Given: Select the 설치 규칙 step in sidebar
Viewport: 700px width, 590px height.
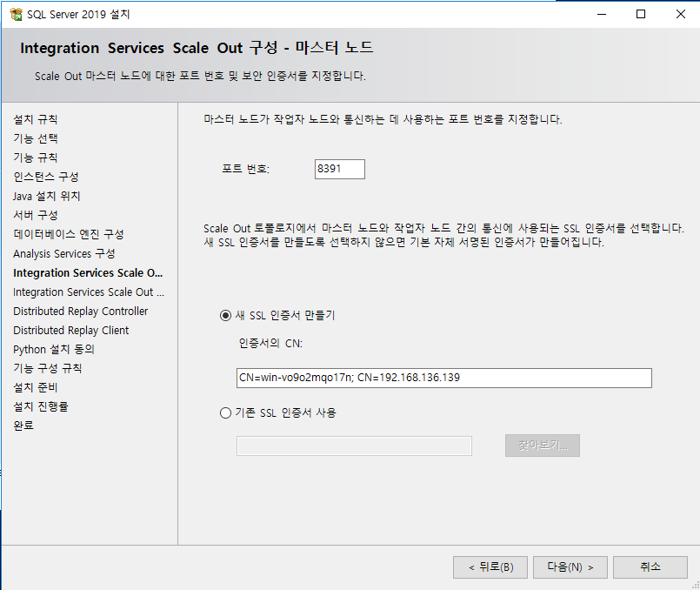Looking at the screenshot, I should coord(36,119).
